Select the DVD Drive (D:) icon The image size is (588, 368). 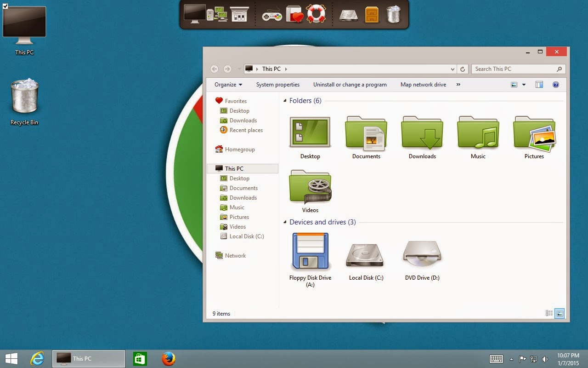click(422, 253)
